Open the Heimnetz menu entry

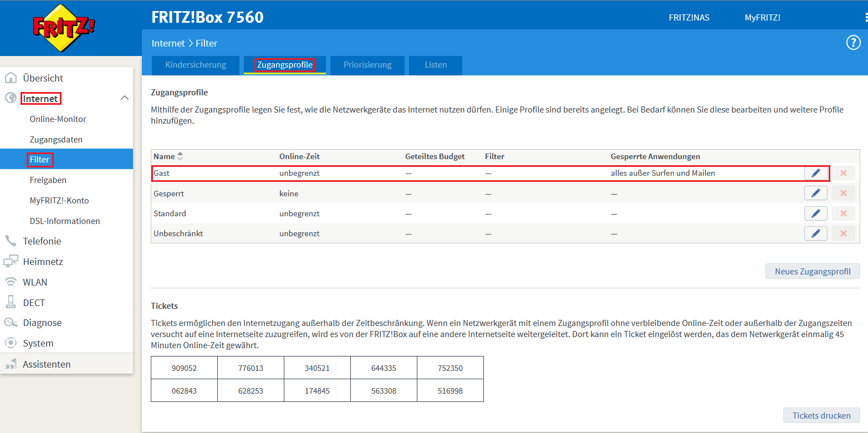click(x=43, y=262)
